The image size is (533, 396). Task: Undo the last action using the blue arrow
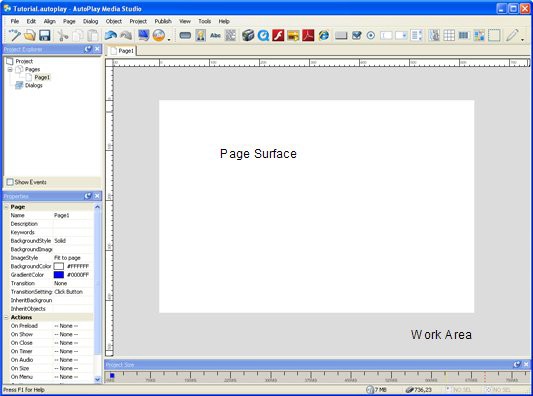click(111, 35)
